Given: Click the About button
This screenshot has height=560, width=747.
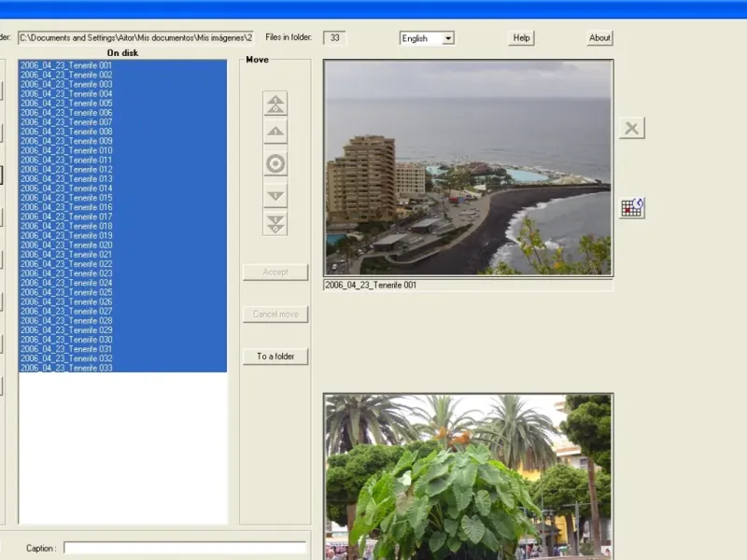Looking at the screenshot, I should (x=599, y=38).
